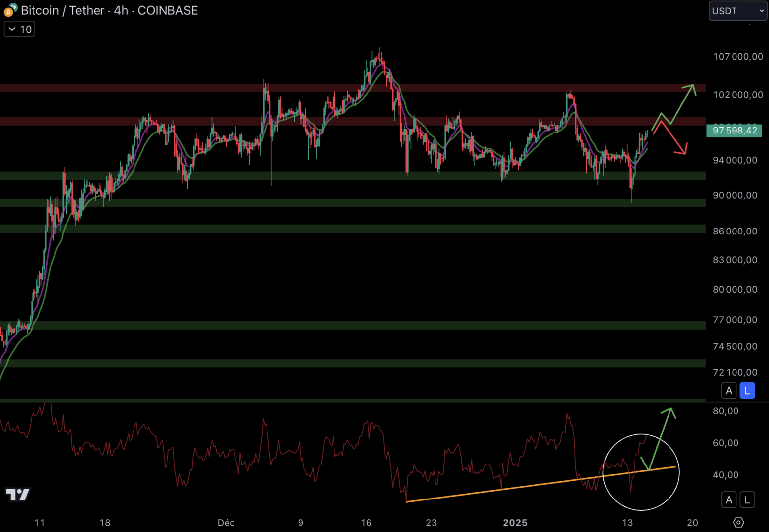Select the green arrow in the oscillator pane
Screen dimensions: 769x532
[661, 437]
